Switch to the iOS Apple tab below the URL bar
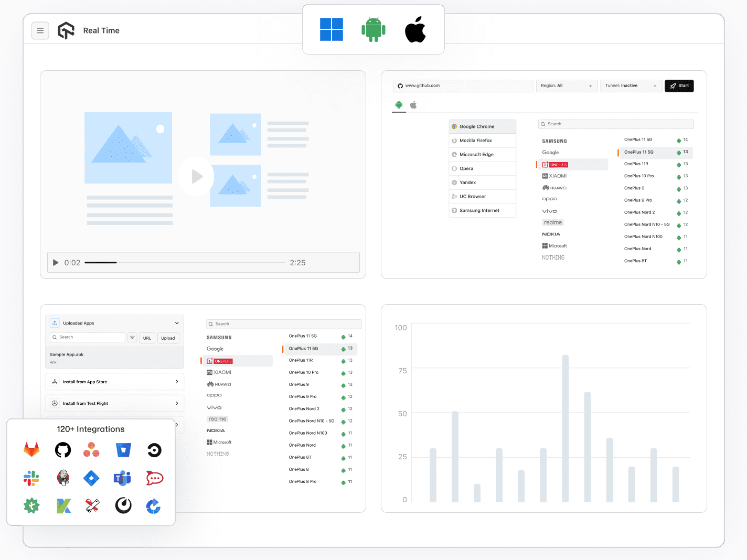The image size is (747, 560). pos(413,105)
